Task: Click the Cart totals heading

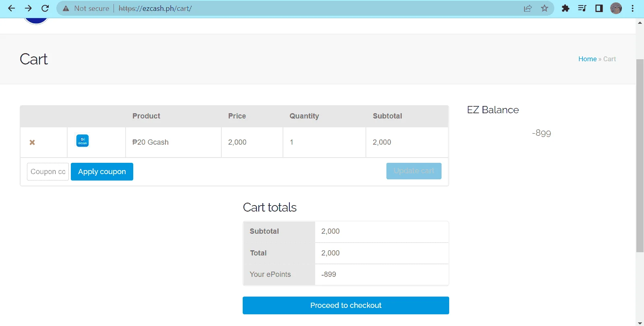Action: 270,207
